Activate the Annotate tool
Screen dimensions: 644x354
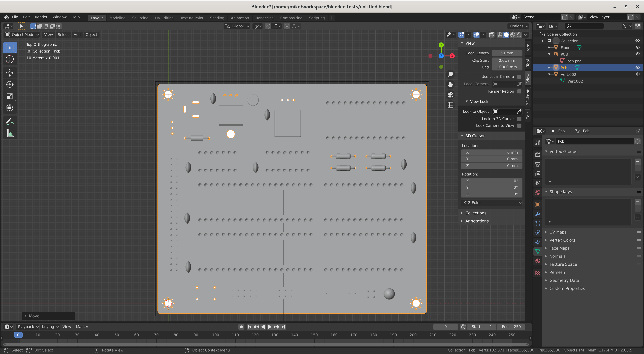10,122
